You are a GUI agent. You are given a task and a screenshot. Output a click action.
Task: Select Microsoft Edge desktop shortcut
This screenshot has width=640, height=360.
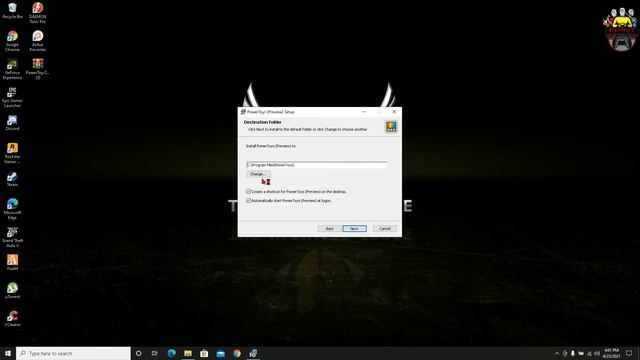pos(12,209)
